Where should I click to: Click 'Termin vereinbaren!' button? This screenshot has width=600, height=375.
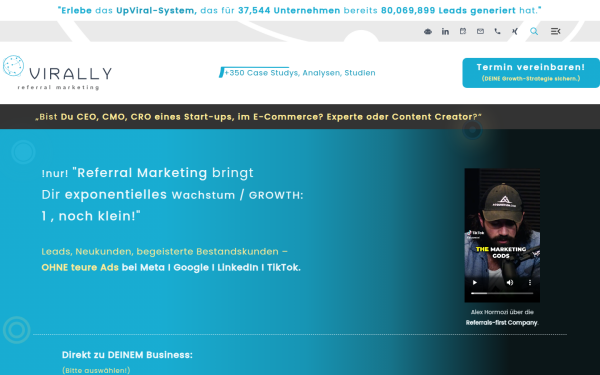click(x=531, y=73)
